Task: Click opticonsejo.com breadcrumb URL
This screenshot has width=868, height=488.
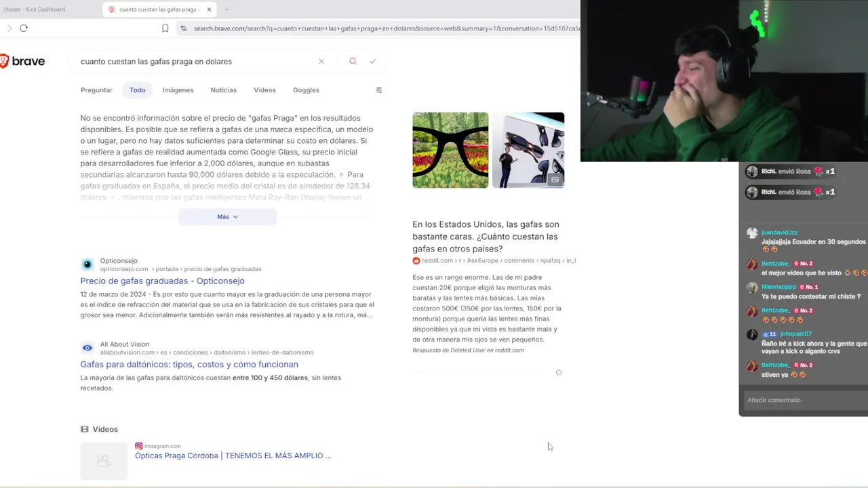Action: tap(180, 269)
